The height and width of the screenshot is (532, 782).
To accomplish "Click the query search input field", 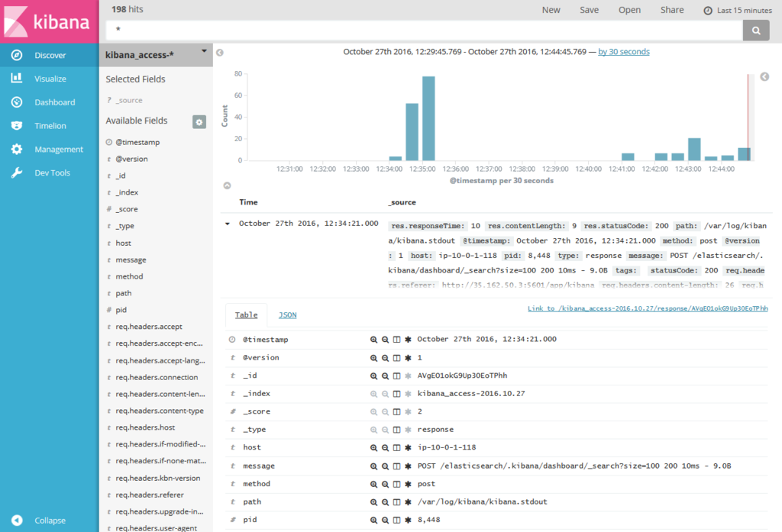I will pyautogui.click(x=424, y=30).
